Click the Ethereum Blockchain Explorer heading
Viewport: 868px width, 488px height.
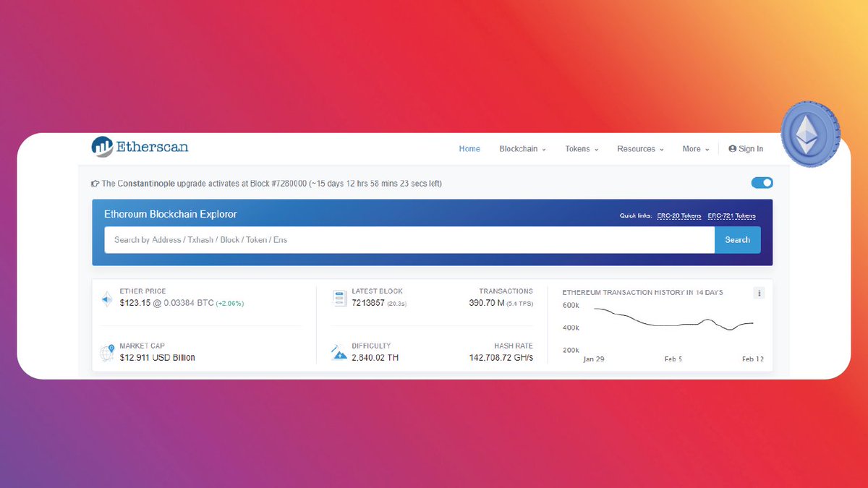pos(171,214)
